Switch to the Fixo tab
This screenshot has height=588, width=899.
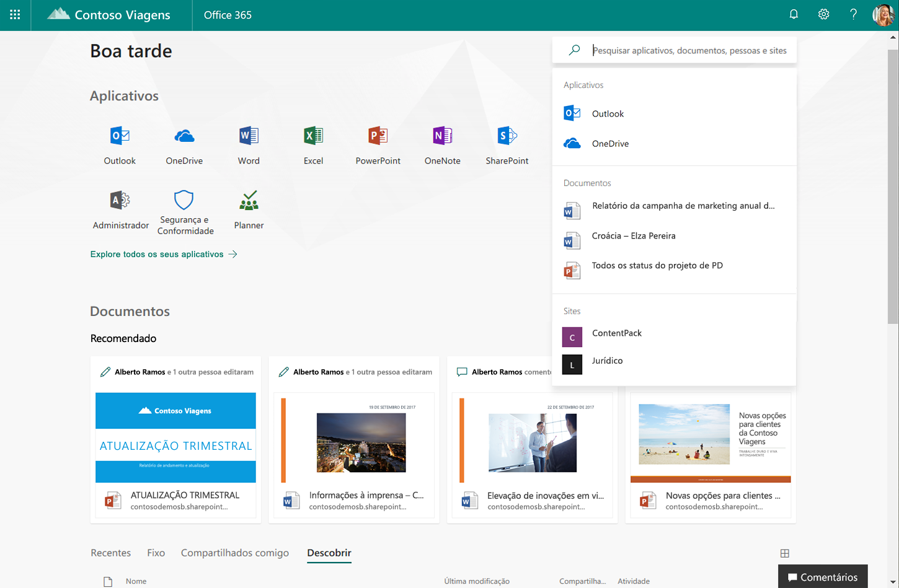(156, 553)
